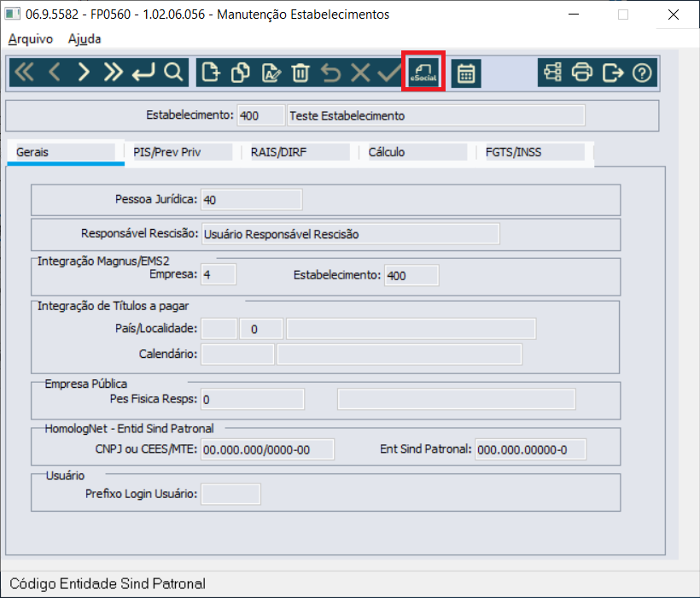Click the Pes Fisica Resps field

253,399
